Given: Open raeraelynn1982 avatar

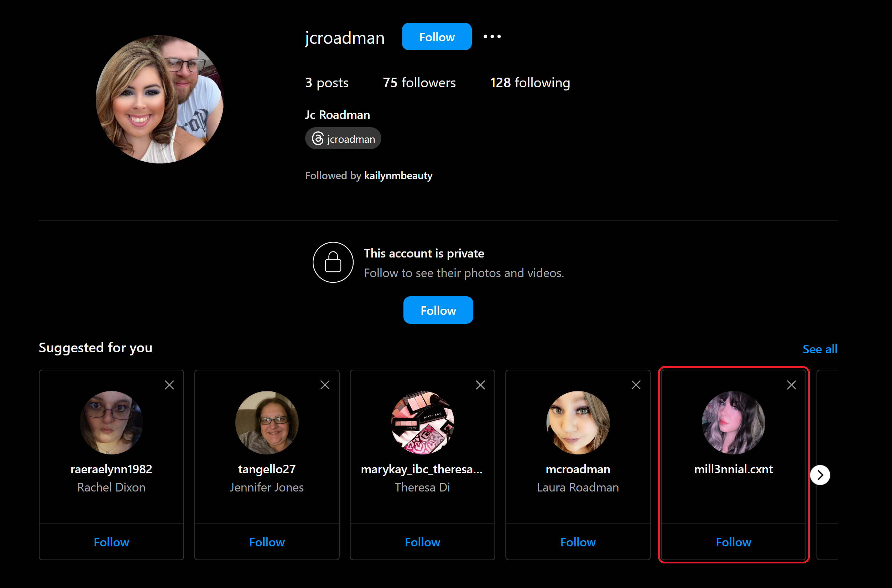Looking at the screenshot, I should point(111,423).
